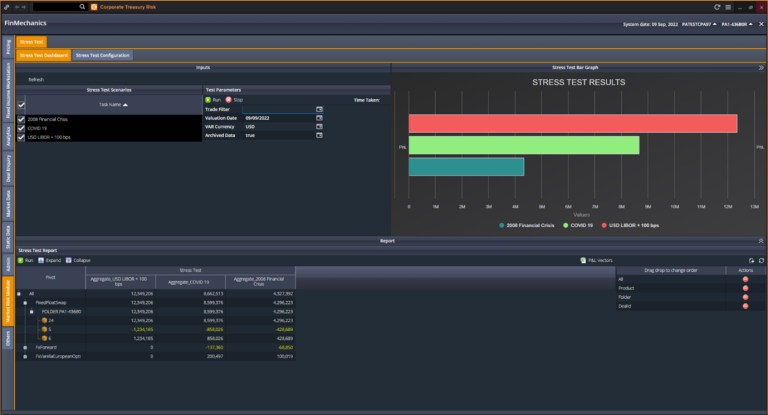Collapse the FixedFloatSwap tree node
Viewport: 768px width, 415px height.
(25, 303)
